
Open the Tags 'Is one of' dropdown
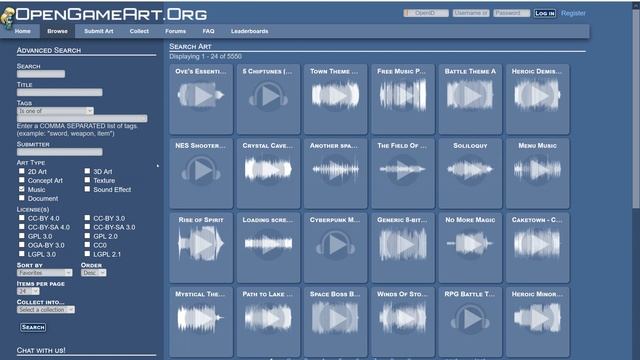point(55,111)
